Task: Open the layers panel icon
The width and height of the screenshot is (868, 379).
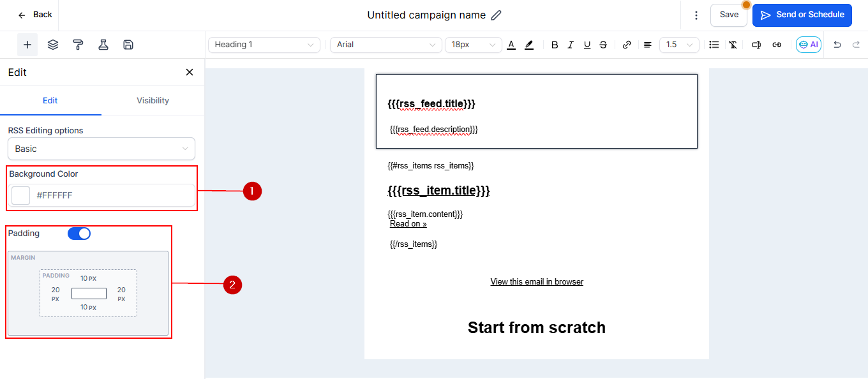Action: (x=53, y=45)
